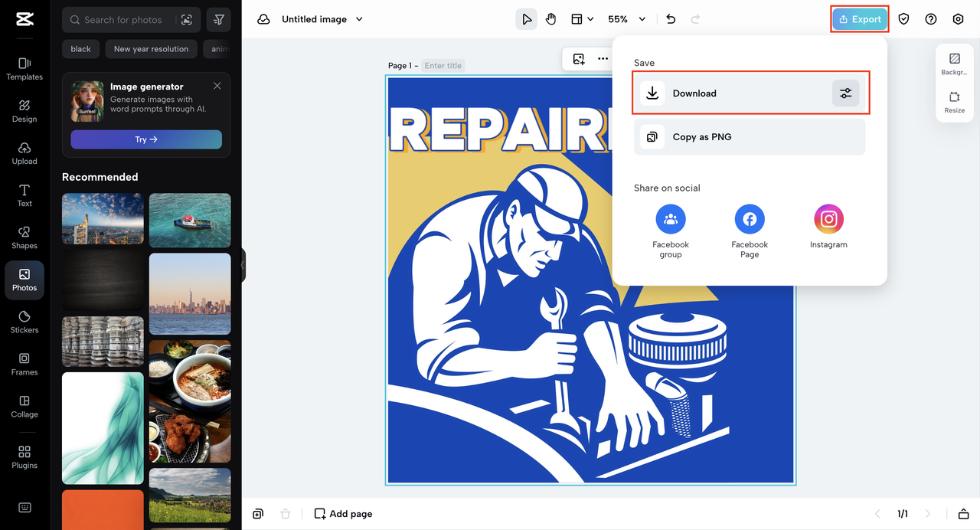
Task: Duplicate page icon in bottom bar
Action: (259, 514)
